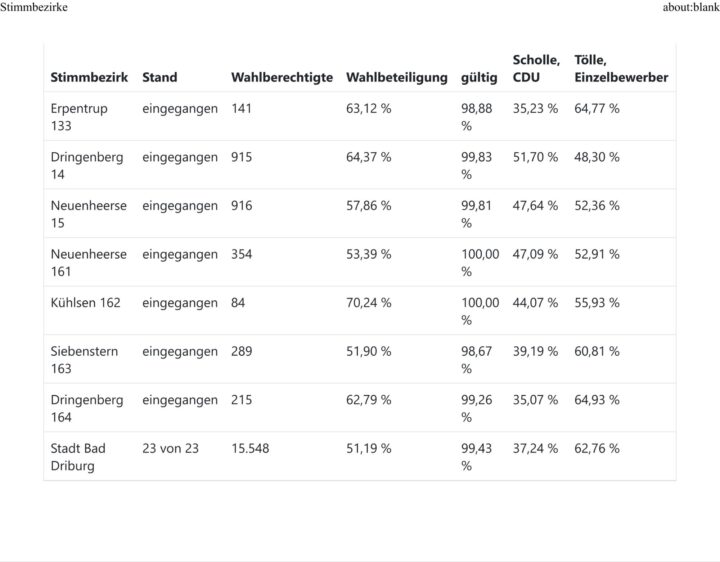Select the "Scholle, CDU" column header

[536, 68]
